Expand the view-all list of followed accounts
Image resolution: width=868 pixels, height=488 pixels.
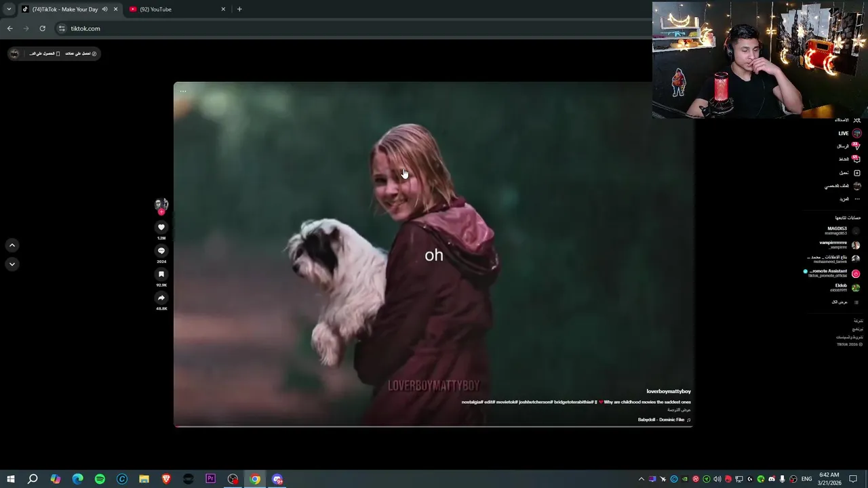point(845,302)
